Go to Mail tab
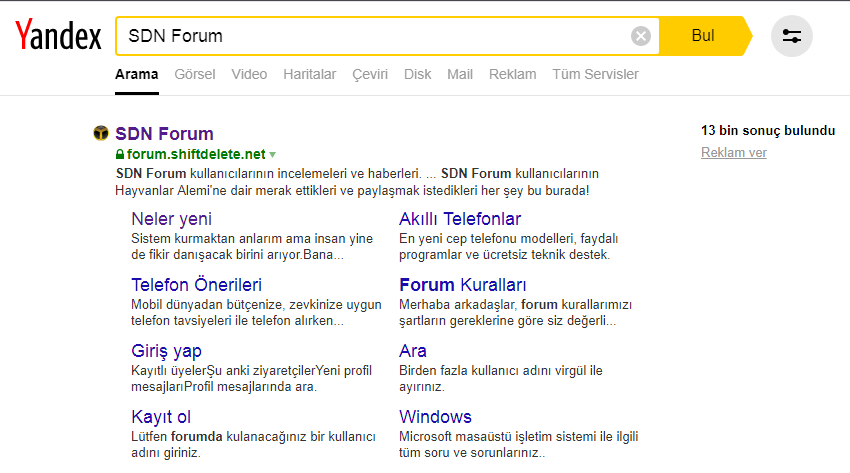 [460, 74]
